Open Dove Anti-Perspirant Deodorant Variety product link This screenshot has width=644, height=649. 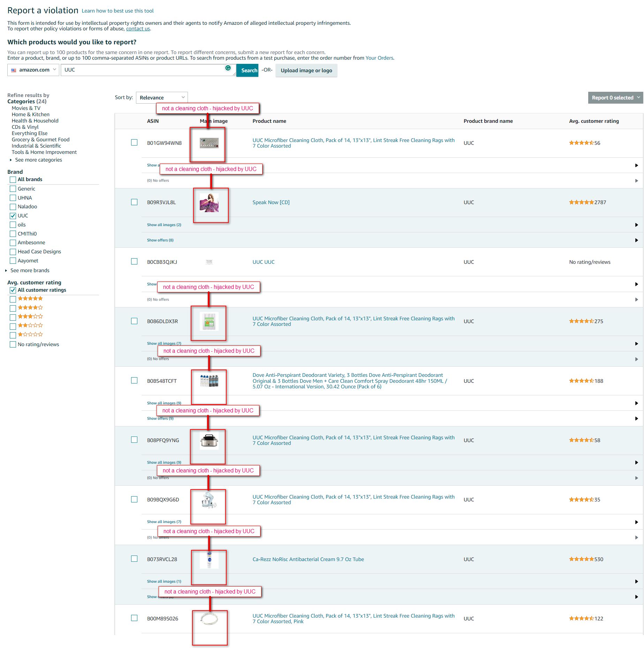[x=350, y=381]
